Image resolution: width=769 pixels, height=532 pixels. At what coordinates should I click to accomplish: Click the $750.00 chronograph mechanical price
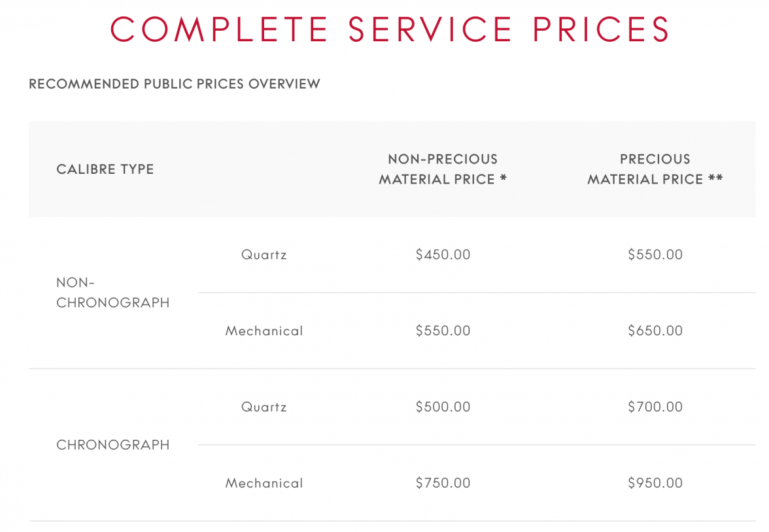tap(443, 484)
